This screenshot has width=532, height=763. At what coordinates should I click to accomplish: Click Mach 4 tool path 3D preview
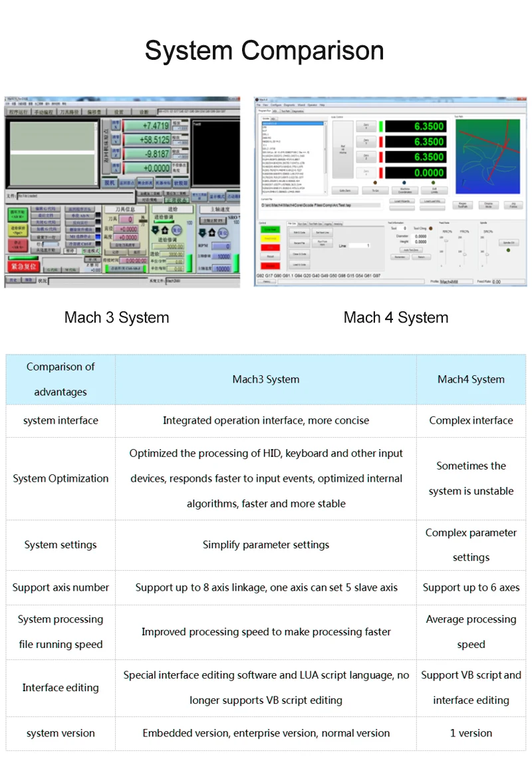point(487,157)
